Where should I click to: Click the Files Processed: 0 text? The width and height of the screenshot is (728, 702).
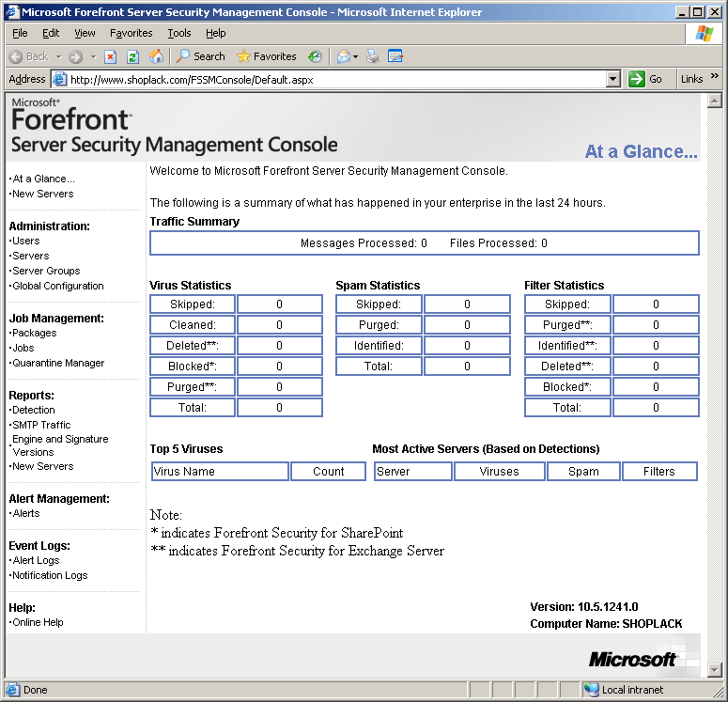(498, 243)
